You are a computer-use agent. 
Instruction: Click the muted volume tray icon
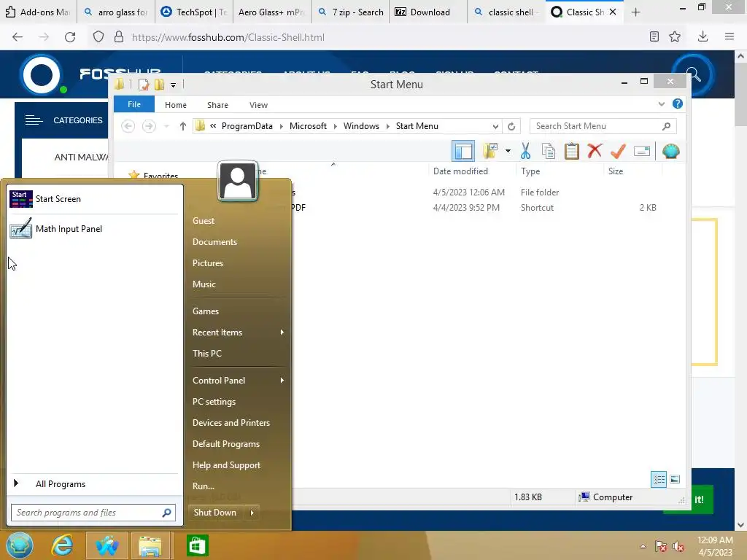(x=678, y=546)
